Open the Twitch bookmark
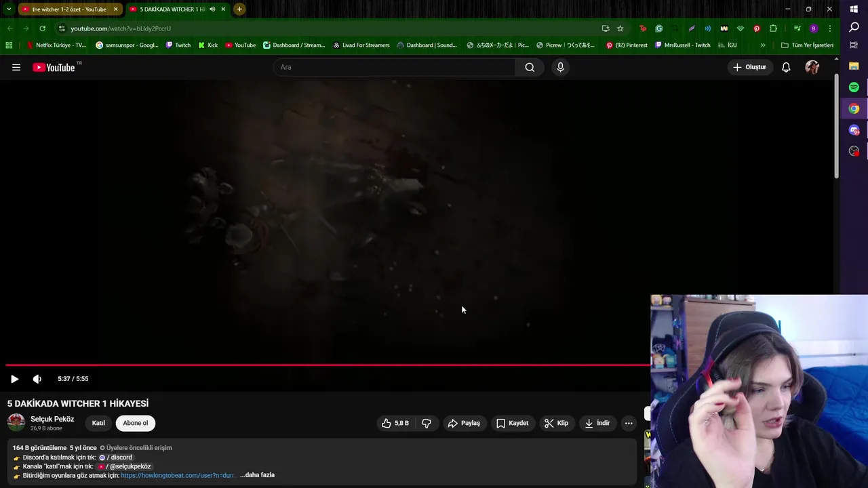868x488 pixels. (x=178, y=45)
